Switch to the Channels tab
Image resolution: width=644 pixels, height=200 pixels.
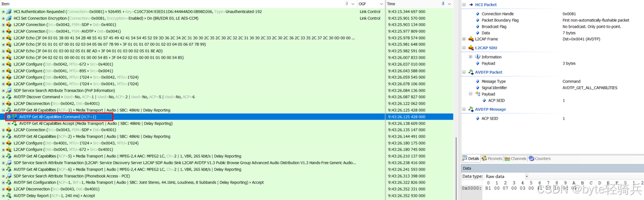point(515,159)
